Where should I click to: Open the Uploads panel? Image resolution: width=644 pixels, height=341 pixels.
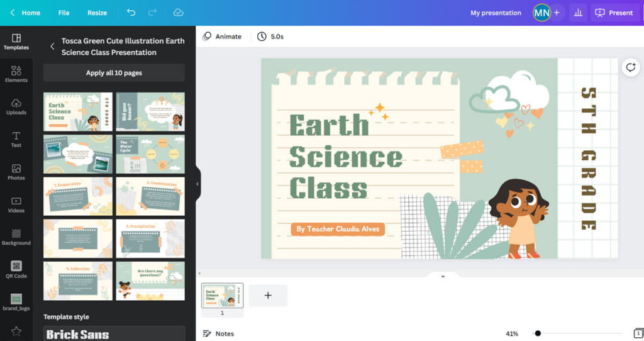pyautogui.click(x=16, y=106)
